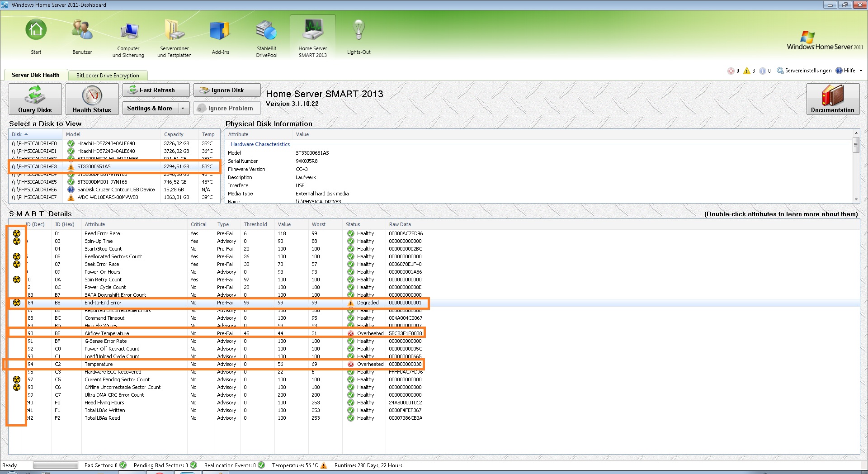Click the Query Disks button
Screen dimensions: 868x474
[35, 99]
